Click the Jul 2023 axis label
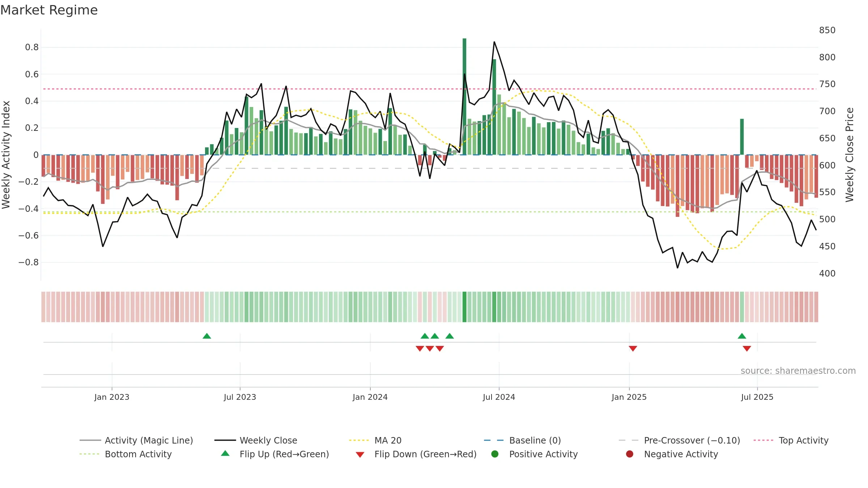868x488 pixels. (240, 397)
